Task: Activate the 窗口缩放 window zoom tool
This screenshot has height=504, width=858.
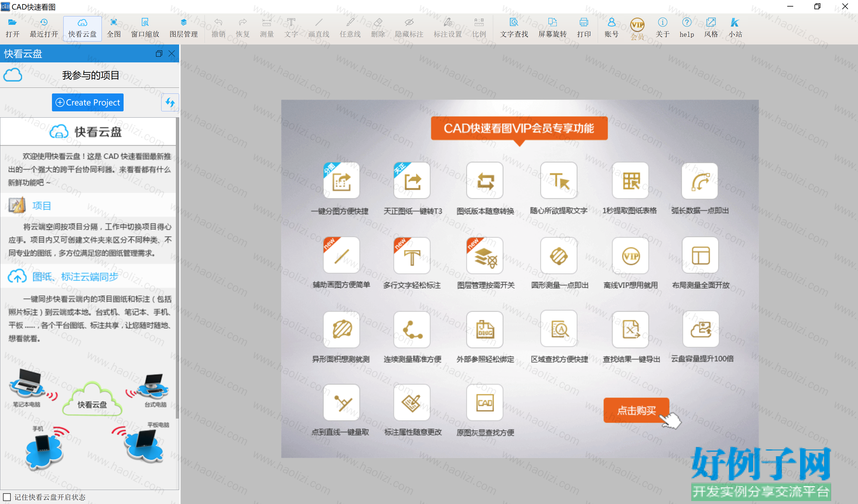Action: (145, 28)
